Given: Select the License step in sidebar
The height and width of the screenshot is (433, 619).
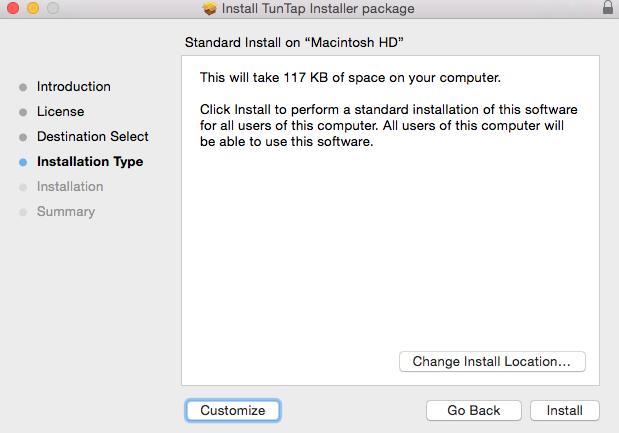Looking at the screenshot, I should click(x=60, y=112).
